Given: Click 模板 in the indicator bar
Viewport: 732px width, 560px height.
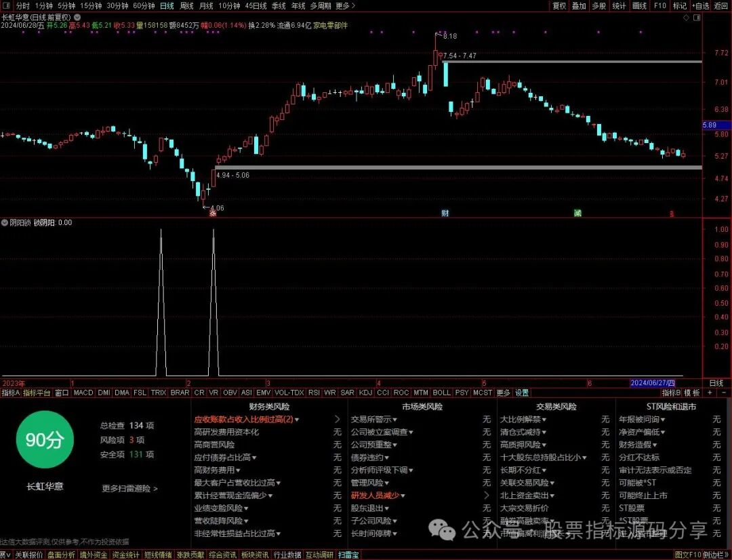Looking at the screenshot, I should [692, 393].
